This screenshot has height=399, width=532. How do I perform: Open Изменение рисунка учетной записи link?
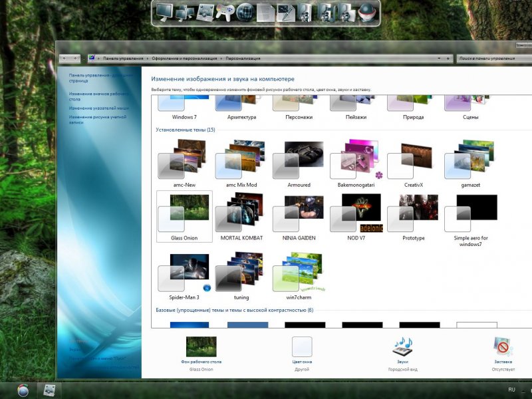tap(98, 120)
